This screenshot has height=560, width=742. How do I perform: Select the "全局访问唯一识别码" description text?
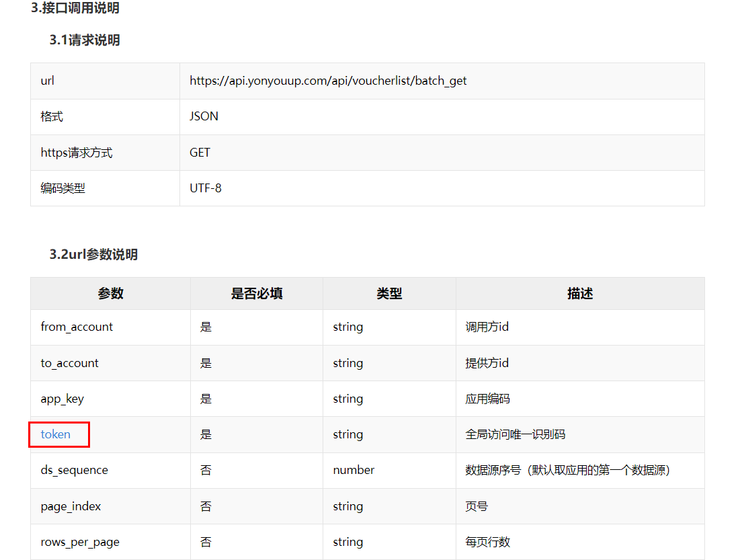pos(516,434)
